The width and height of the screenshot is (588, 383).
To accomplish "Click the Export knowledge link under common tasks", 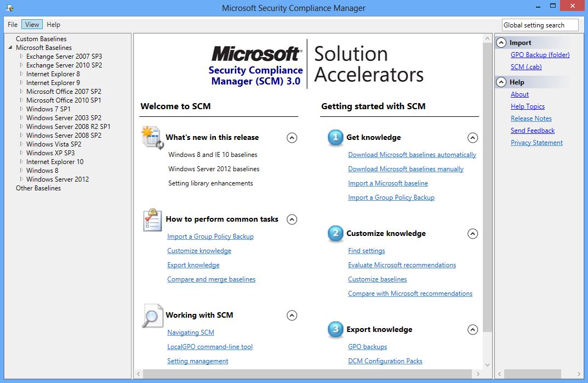I will point(193,264).
